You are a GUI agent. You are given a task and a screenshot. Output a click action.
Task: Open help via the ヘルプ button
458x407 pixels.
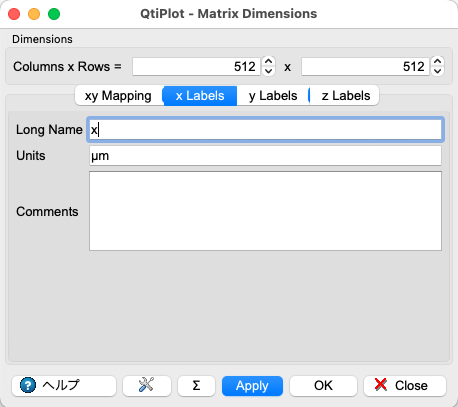[x=64, y=386]
